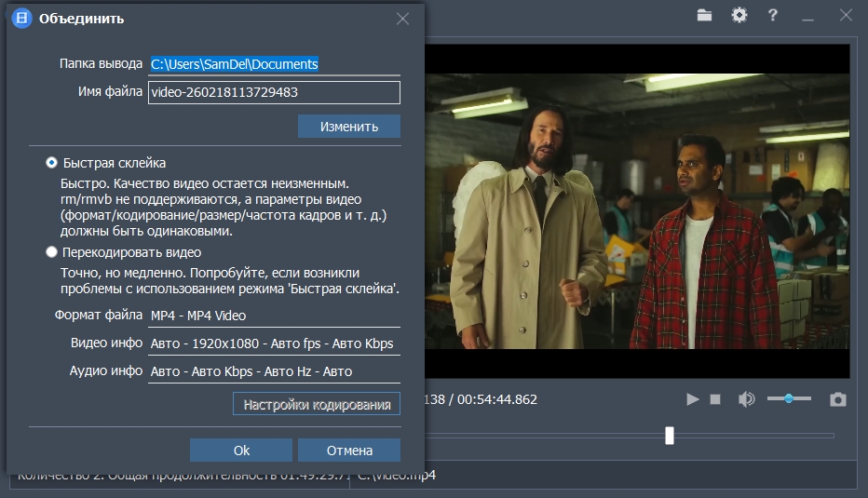Image resolution: width=868 pixels, height=498 pixels.
Task: Open the 'Формат файла' MP4 dropdown
Action: coord(274,316)
